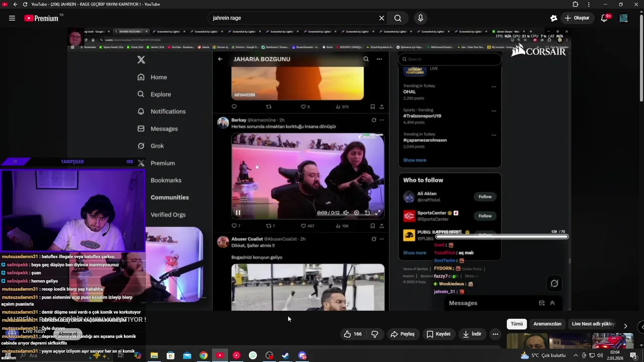The image size is (644, 362).
Task: Click back arrow beside JAHARIA BOZGUNU
Action: tap(220, 59)
